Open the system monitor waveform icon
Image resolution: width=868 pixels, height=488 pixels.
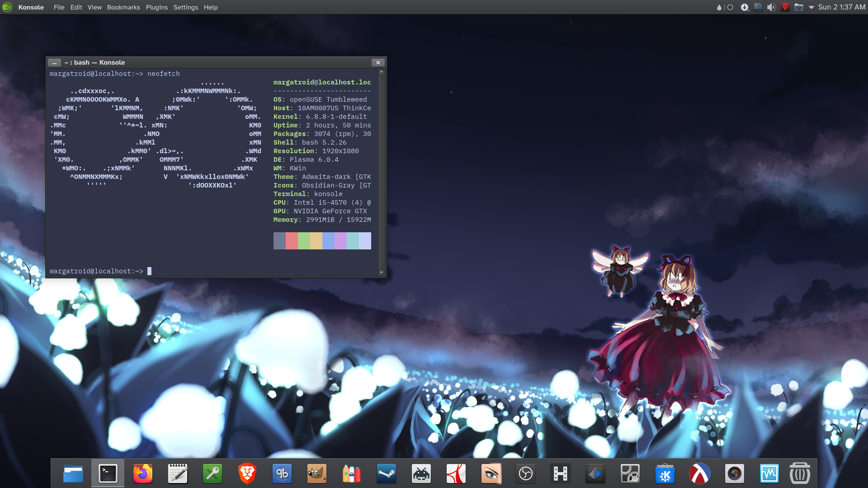(769, 474)
